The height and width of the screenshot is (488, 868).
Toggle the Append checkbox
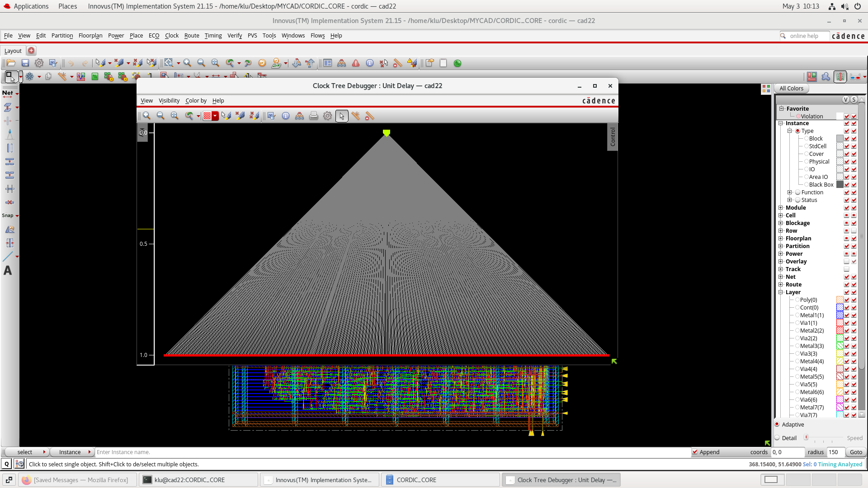pyautogui.click(x=695, y=452)
